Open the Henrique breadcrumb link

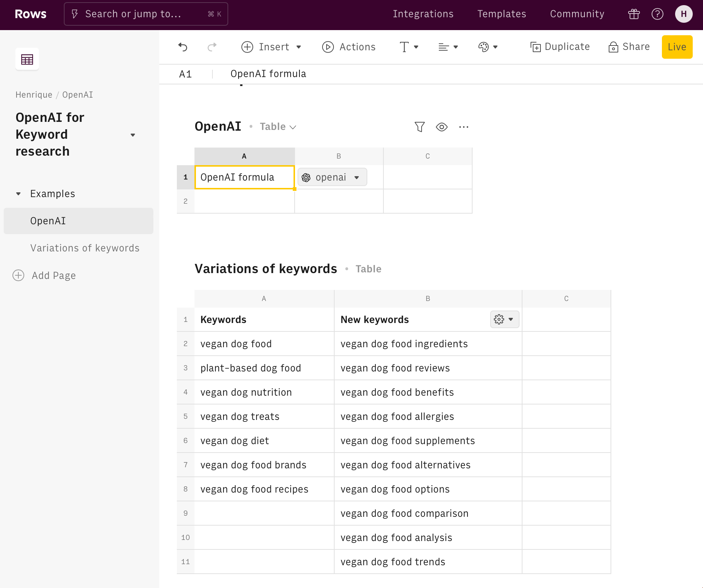pos(34,95)
